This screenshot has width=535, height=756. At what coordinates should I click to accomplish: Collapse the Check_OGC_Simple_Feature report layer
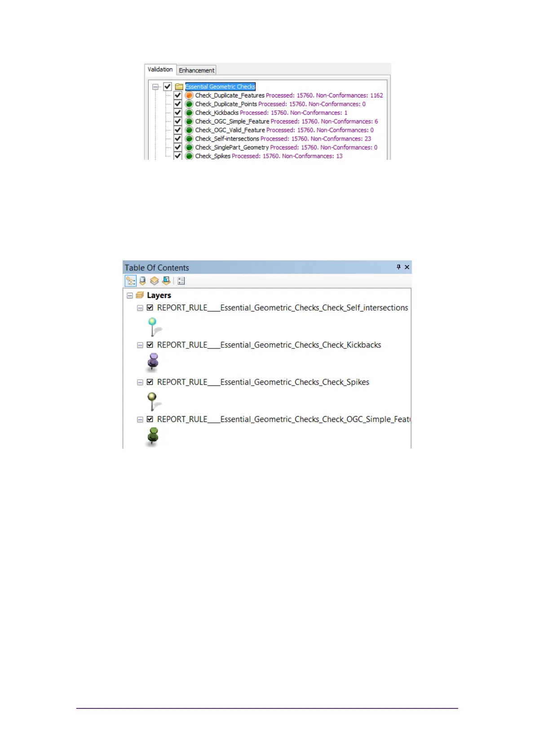pos(140,420)
